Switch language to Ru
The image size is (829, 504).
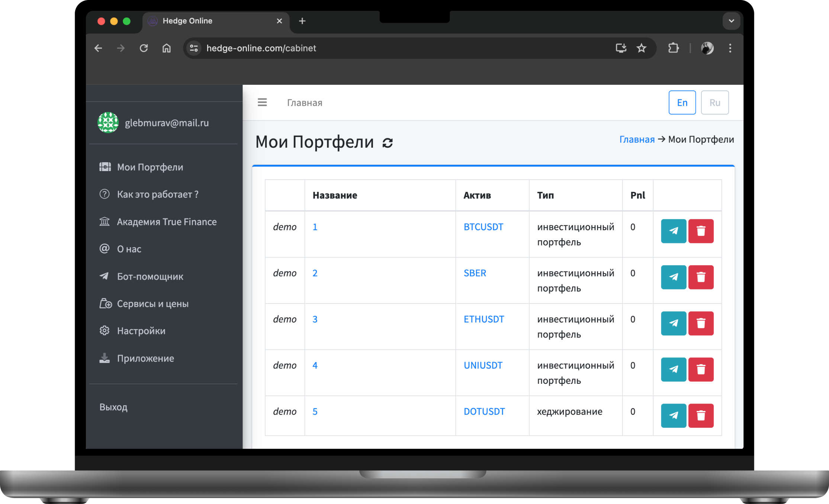tap(715, 103)
